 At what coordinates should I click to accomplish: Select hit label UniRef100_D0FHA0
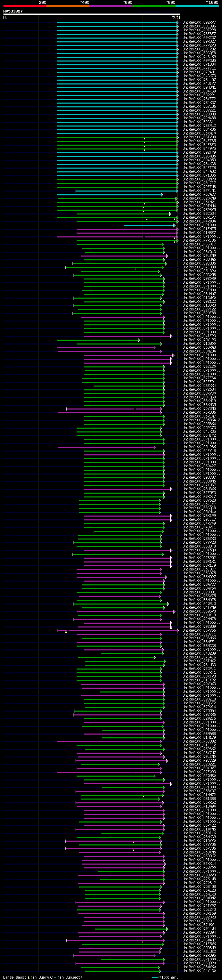point(199,290)
